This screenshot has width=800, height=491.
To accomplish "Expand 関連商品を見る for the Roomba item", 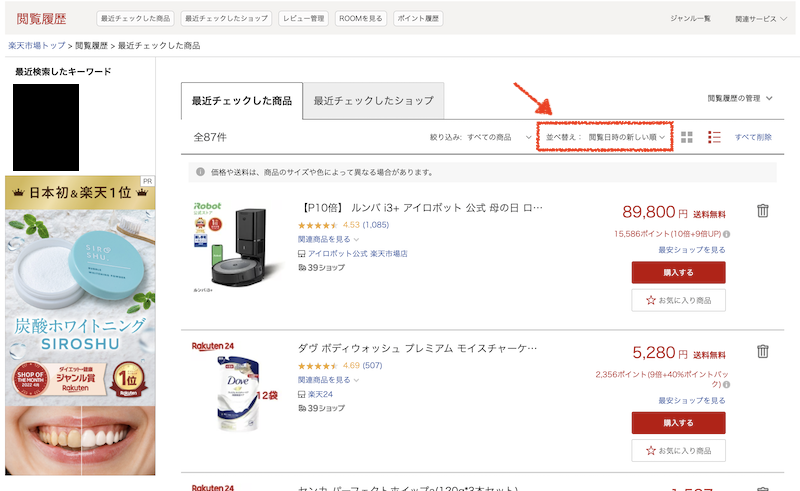I will point(329,239).
